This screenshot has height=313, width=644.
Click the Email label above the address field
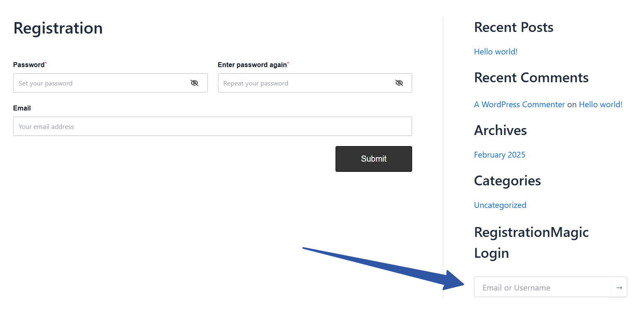click(22, 108)
